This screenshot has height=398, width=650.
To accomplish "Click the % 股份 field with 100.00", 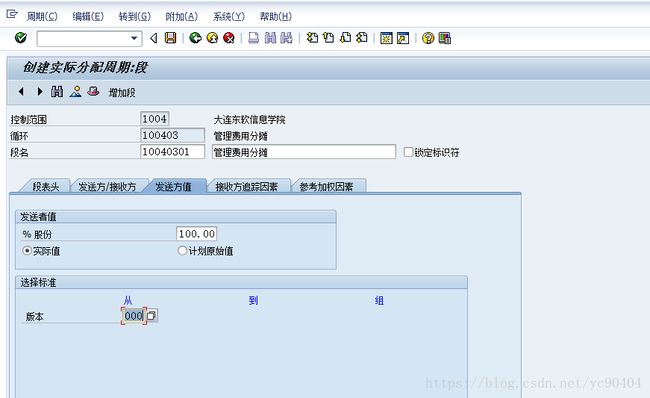I will click(x=196, y=234).
